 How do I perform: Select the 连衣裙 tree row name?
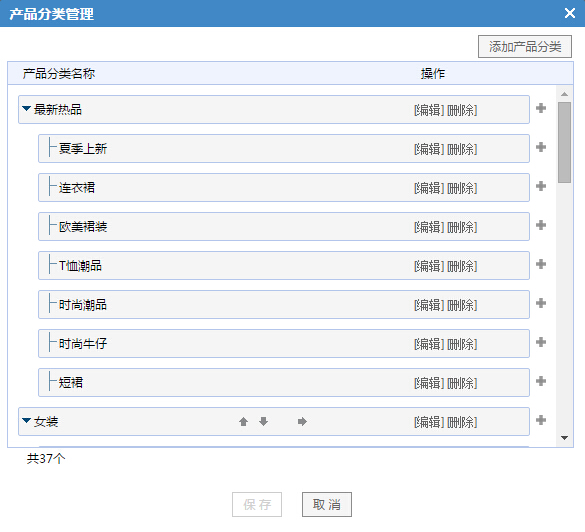point(77,188)
